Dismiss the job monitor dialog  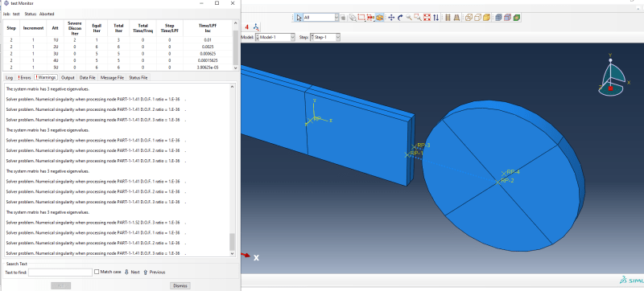coord(180,285)
